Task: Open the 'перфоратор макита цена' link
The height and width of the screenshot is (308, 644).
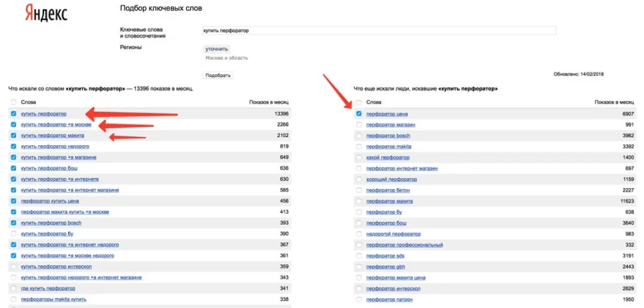Action: tap(396, 278)
